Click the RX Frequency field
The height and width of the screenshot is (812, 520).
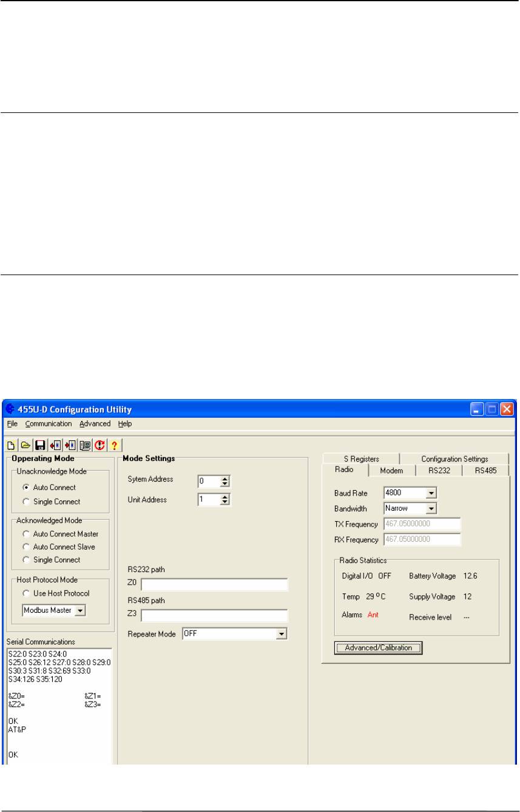[422, 539]
